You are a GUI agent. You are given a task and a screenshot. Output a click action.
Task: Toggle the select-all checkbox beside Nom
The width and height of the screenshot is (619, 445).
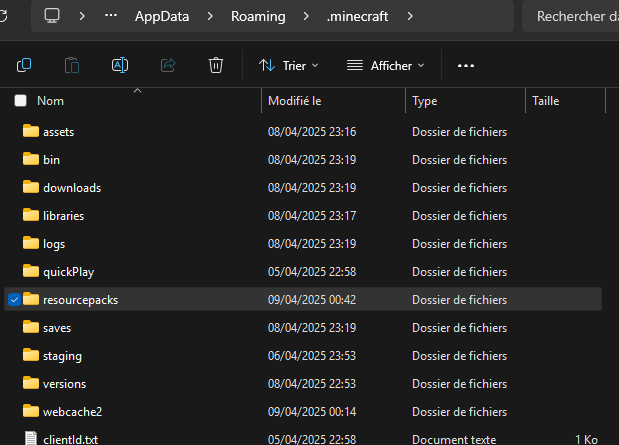pyautogui.click(x=21, y=101)
